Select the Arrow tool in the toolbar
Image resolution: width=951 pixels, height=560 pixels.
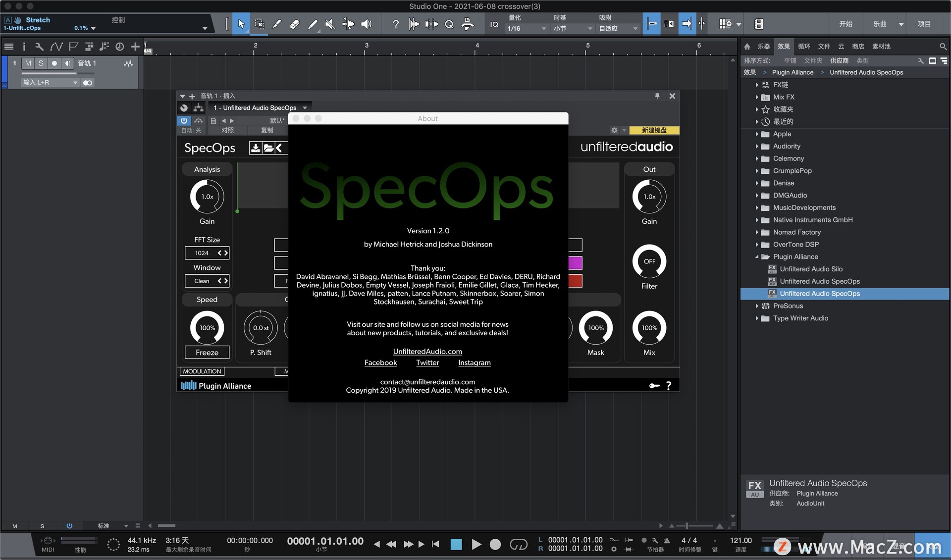point(241,24)
